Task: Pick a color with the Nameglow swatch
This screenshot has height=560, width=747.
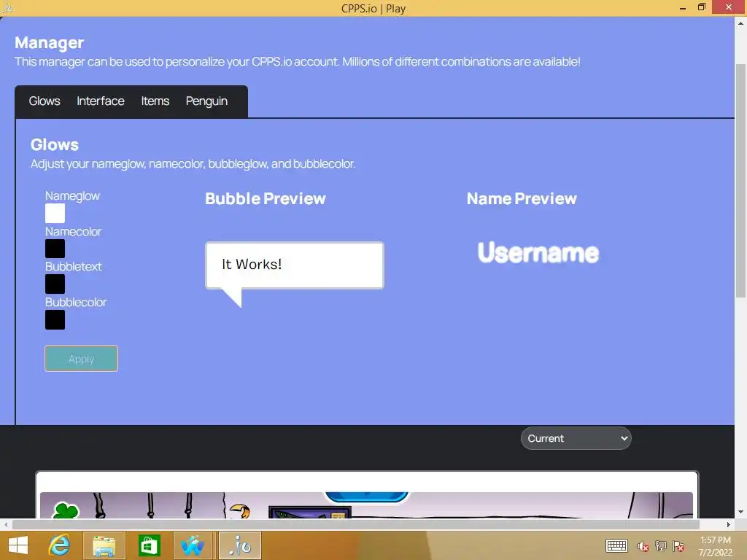Action: 55,214
